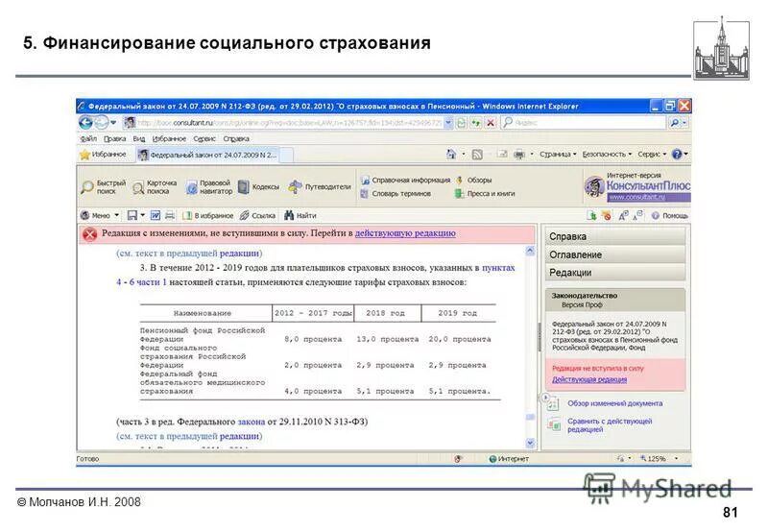Image resolution: width=768 pixels, height=532 pixels.
Task: Open the Безопасность dropdown menu
Action: (607, 155)
